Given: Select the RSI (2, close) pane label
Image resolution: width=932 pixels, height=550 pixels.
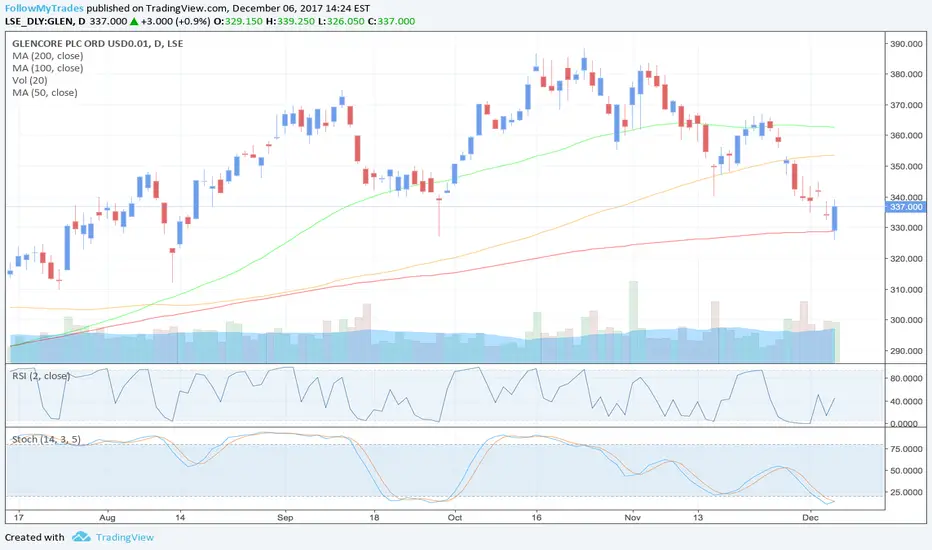Looking at the screenshot, I should 41,376.
